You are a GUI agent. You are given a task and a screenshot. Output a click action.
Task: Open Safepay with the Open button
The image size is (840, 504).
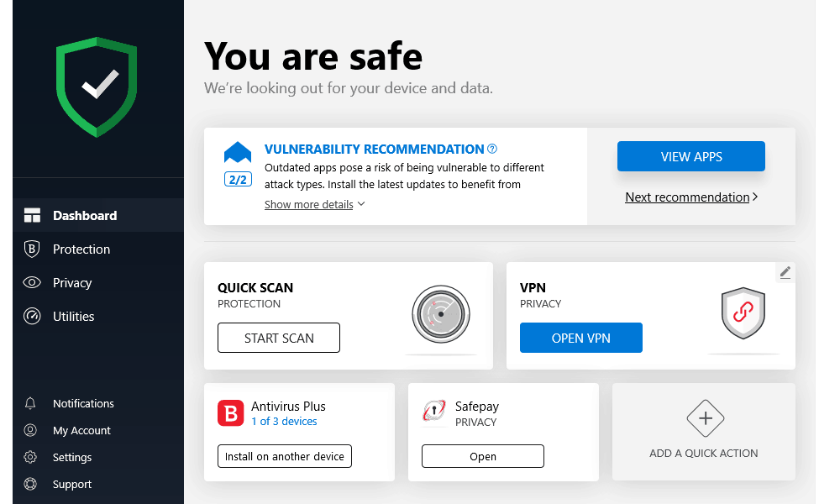[483, 456]
